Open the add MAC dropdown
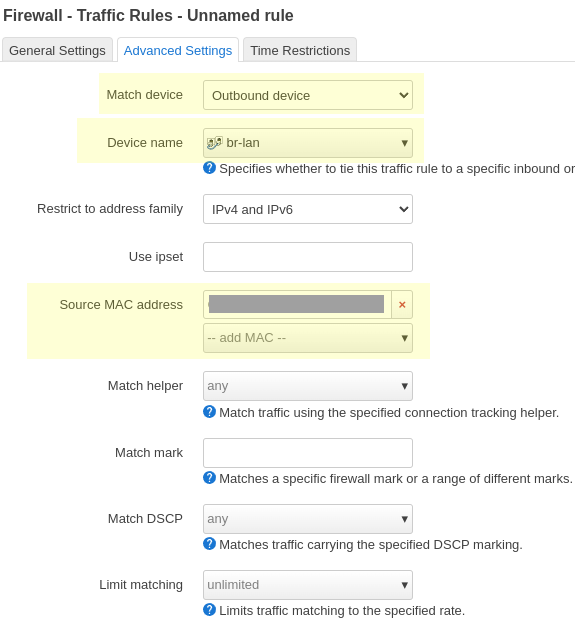The image size is (575, 623). click(308, 338)
